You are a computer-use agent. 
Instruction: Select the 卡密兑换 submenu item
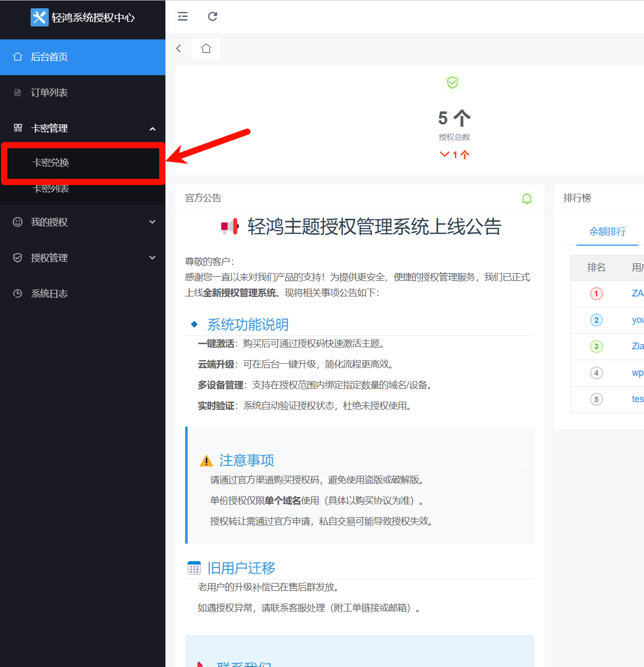click(51, 163)
